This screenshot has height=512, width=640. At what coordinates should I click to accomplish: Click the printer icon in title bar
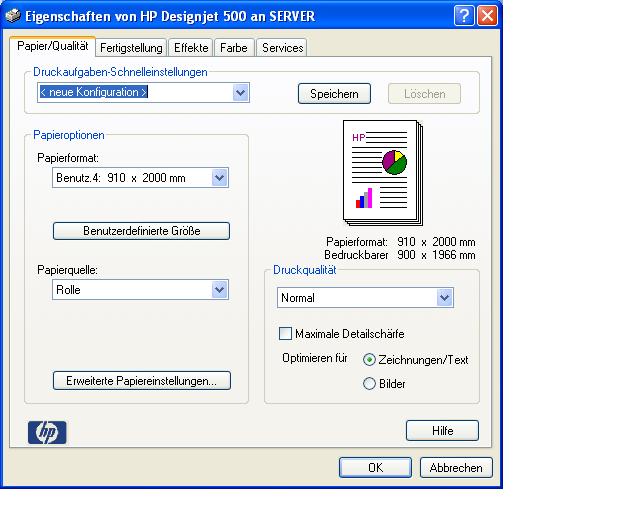tap(13, 16)
